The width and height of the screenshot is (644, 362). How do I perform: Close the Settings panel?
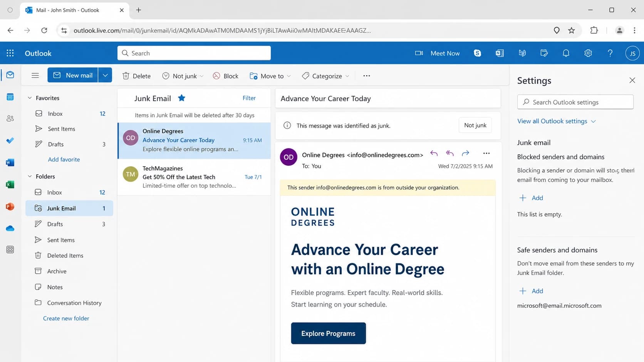click(632, 80)
